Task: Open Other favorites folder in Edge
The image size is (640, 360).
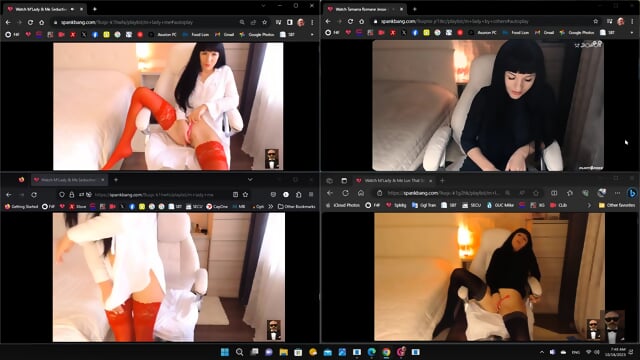Action: pyautogui.click(x=617, y=205)
